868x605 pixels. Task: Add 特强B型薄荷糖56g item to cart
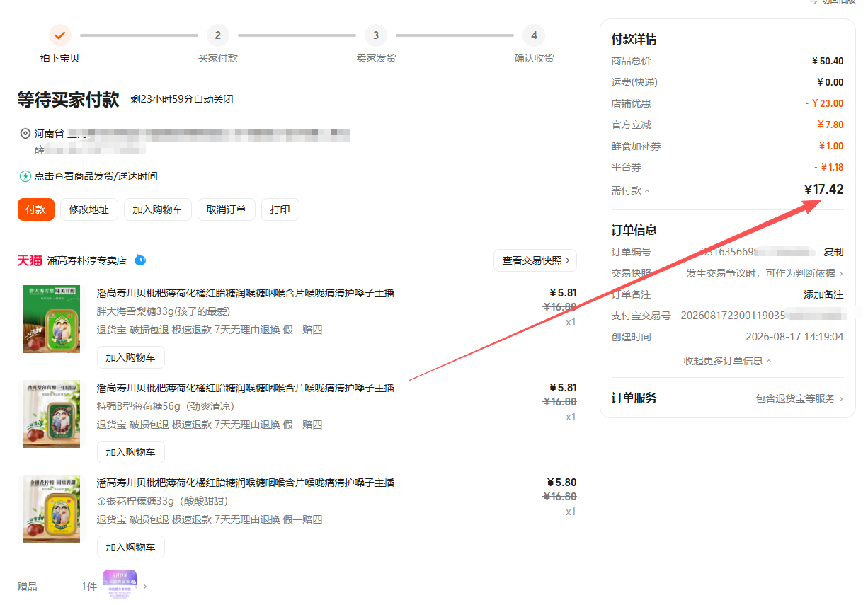pyautogui.click(x=131, y=452)
